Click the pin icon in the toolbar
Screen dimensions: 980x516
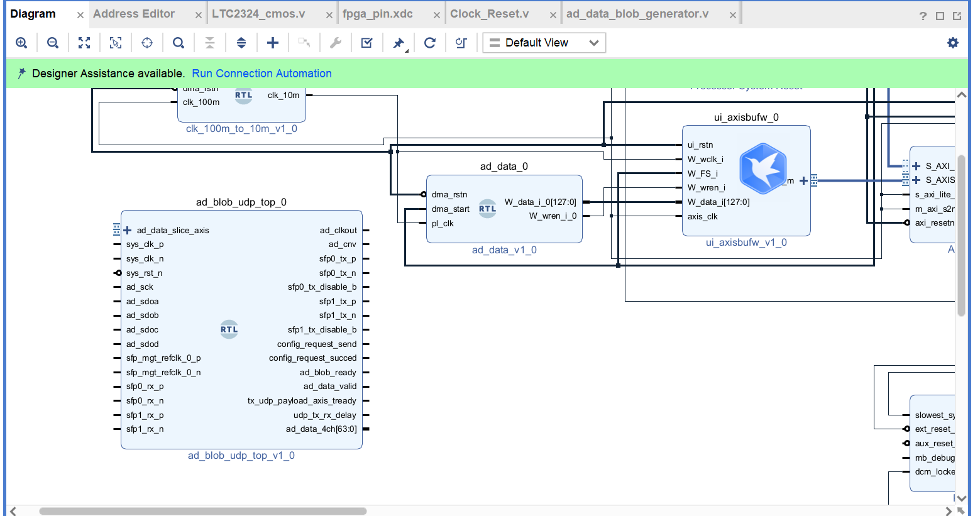(399, 43)
